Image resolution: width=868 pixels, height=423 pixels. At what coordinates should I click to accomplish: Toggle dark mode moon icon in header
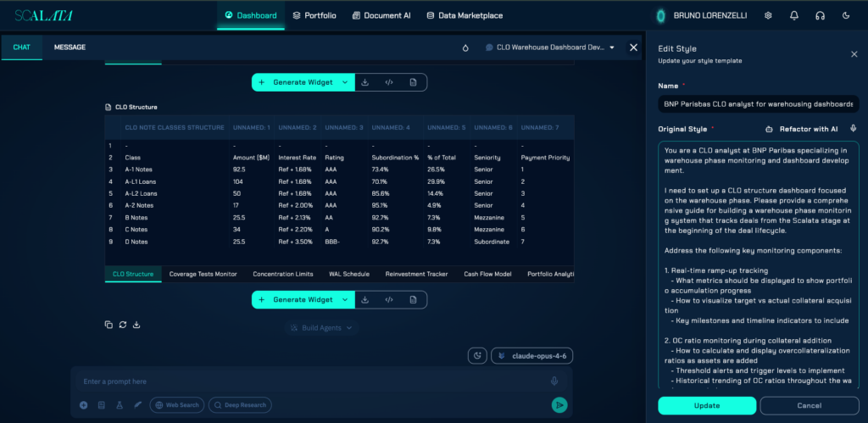pyautogui.click(x=846, y=15)
